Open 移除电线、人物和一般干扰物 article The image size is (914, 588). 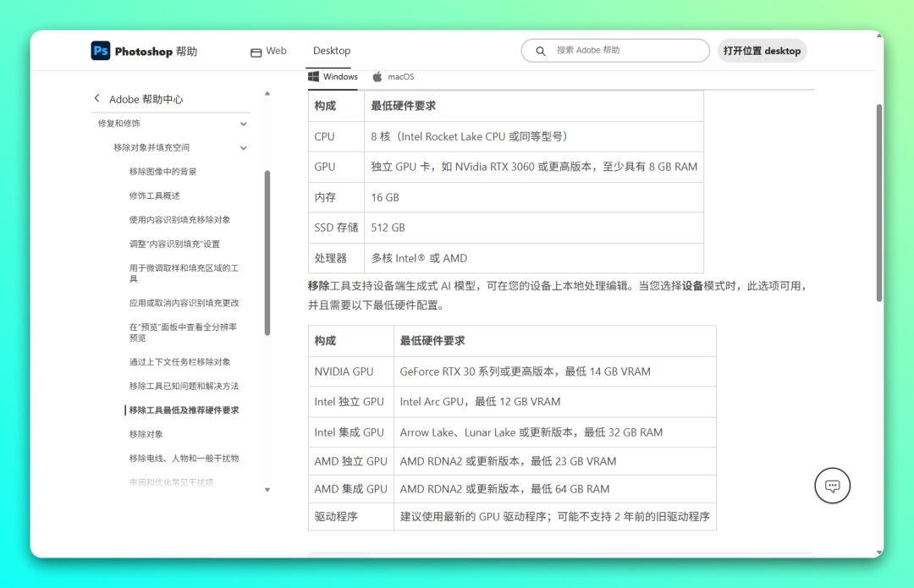point(184,459)
